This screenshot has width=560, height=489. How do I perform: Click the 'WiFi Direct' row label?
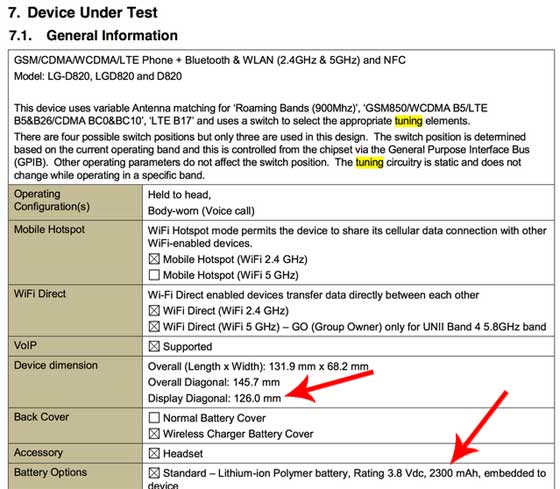click(x=40, y=294)
